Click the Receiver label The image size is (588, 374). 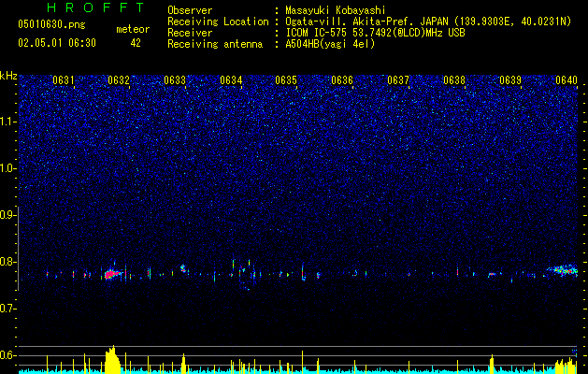(190, 33)
